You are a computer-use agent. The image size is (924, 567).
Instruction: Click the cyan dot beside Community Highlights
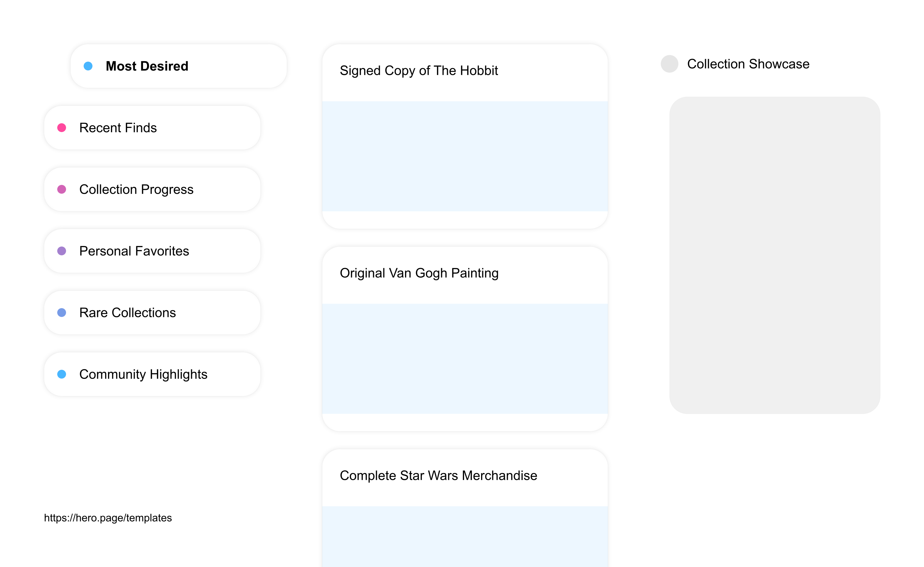tap(62, 374)
